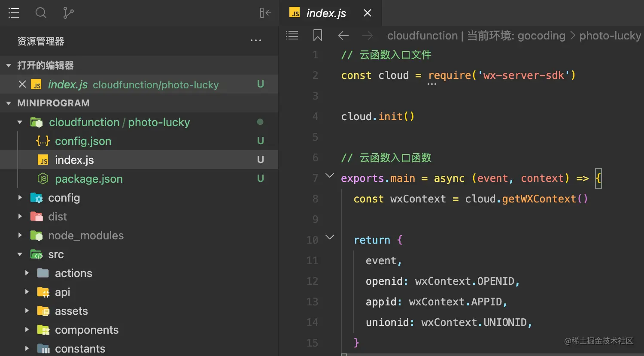This screenshot has height=356, width=644.
Task: Click the config folder gear icon
Action: tap(36, 198)
